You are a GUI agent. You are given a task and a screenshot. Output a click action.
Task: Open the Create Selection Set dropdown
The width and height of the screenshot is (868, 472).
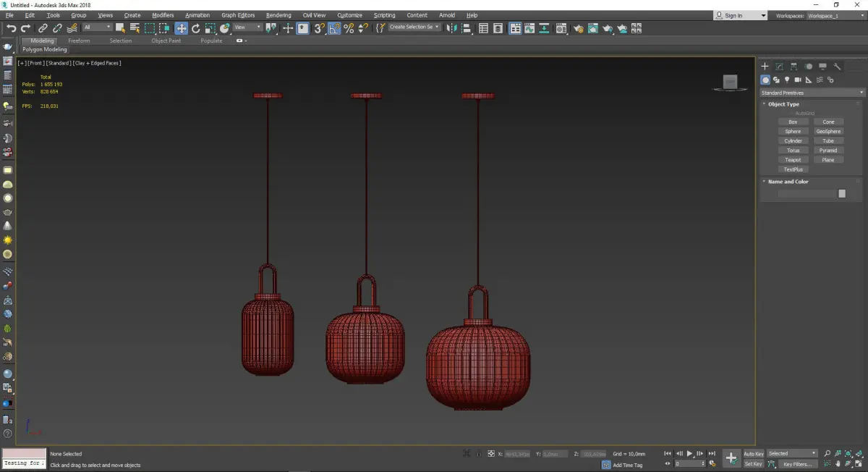414,28
